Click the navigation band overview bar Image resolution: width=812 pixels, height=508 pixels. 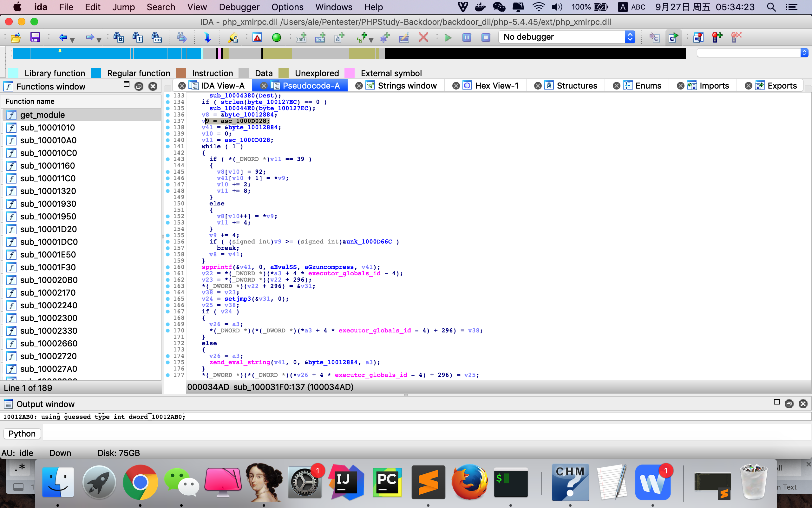click(x=349, y=53)
